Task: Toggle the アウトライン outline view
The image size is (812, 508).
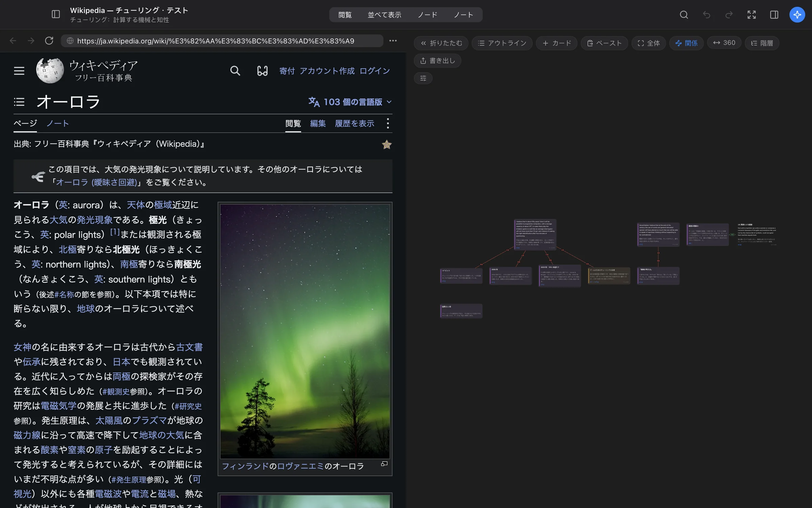Action: [502, 43]
